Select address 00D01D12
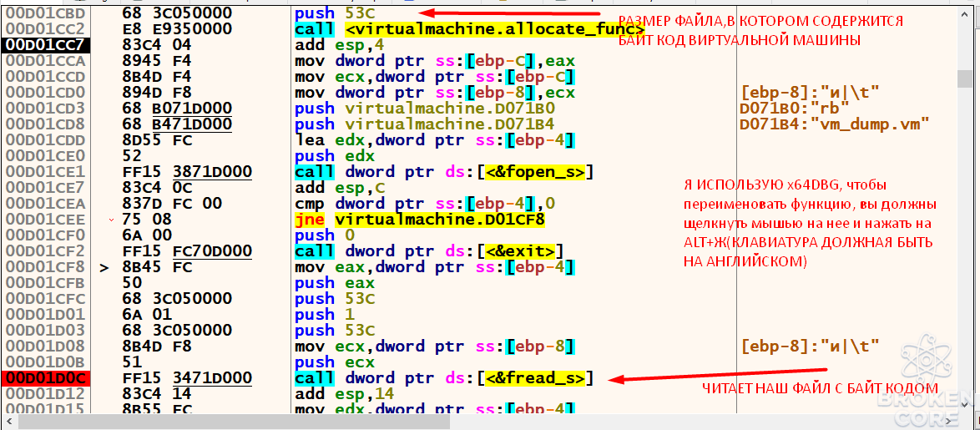This screenshot has height=430, width=980. 46,394
